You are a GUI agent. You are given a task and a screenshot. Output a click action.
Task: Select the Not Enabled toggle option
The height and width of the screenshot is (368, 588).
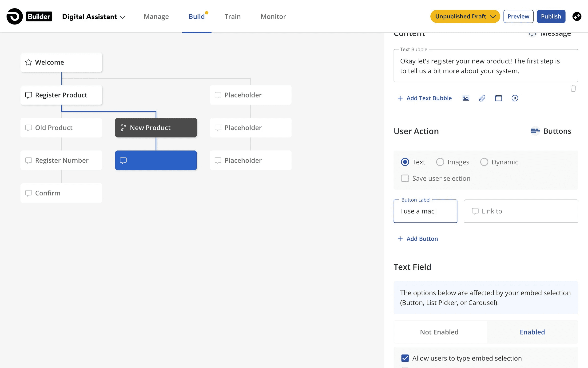tap(439, 332)
